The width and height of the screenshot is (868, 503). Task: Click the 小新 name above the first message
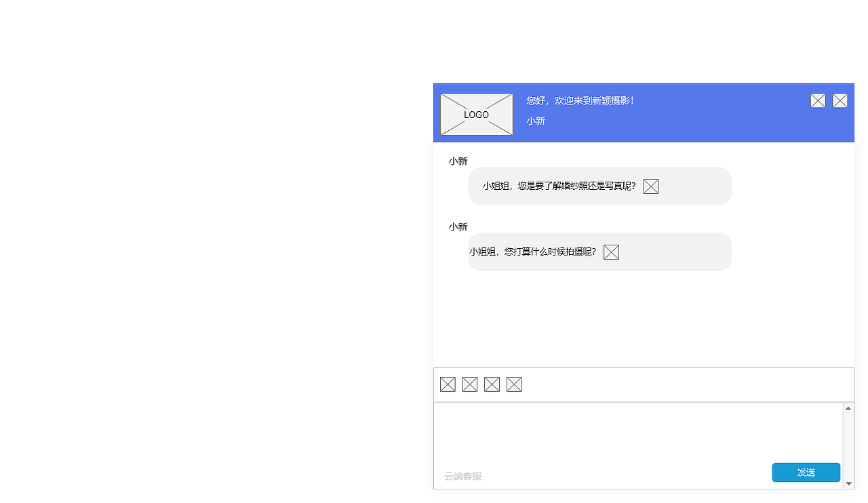tap(458, 161)
